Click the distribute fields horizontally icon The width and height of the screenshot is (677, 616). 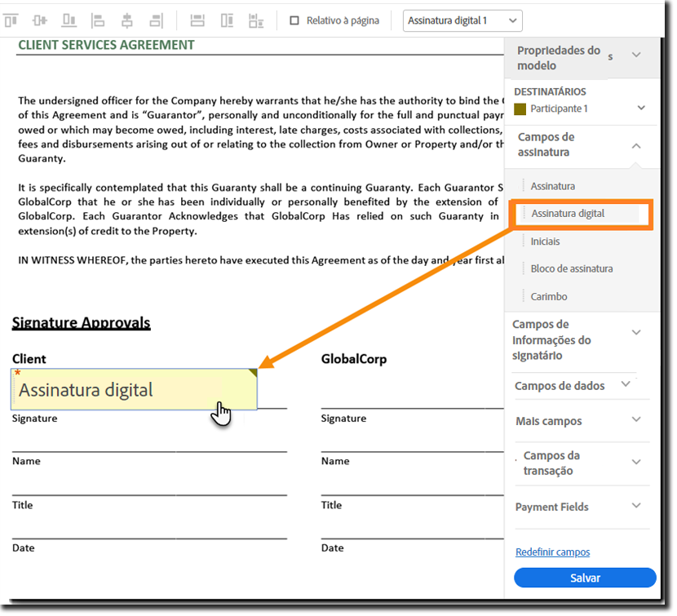[x=197, y=20]
